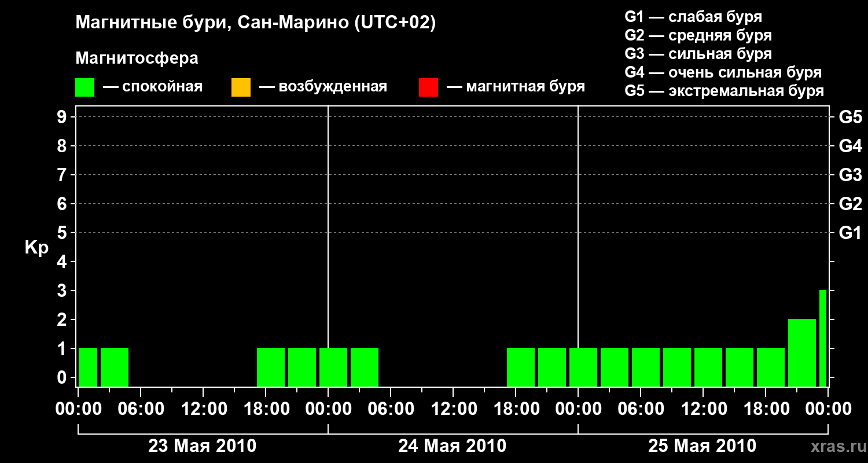The height and width of the screenshot is (463, 868).
Task: Click the '25 Мая 2010' date label
Action: (702, 446)
